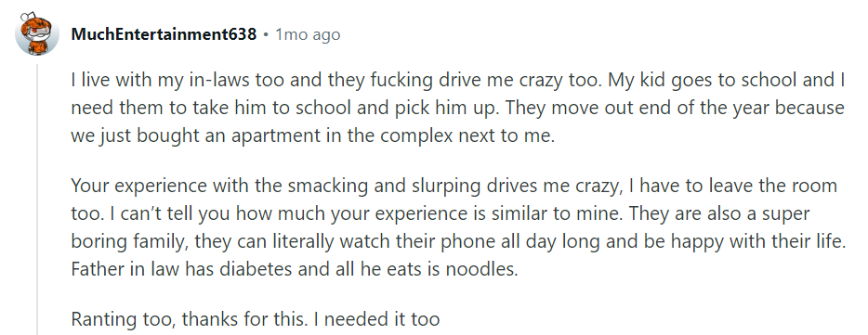The height and width of the screenshot is (335, 868).
Task: Collapse the comment thread using the vertical line
Action: click(x=38, y=199)
